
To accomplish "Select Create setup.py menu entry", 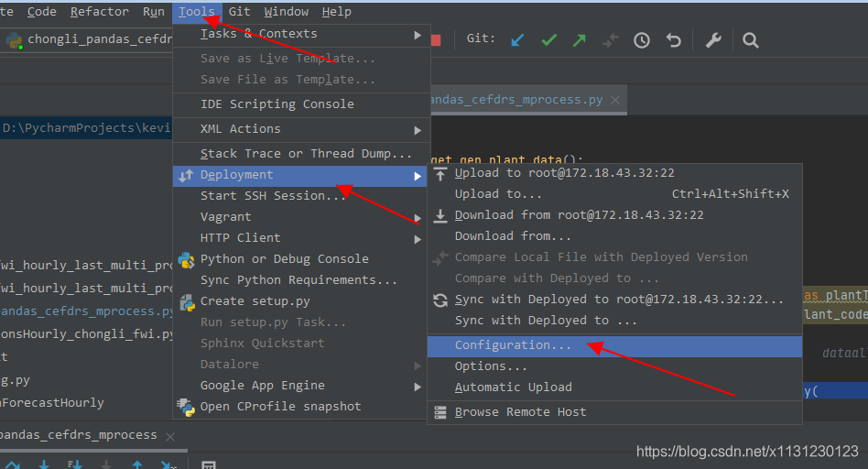I will click(x=301, y=301).
